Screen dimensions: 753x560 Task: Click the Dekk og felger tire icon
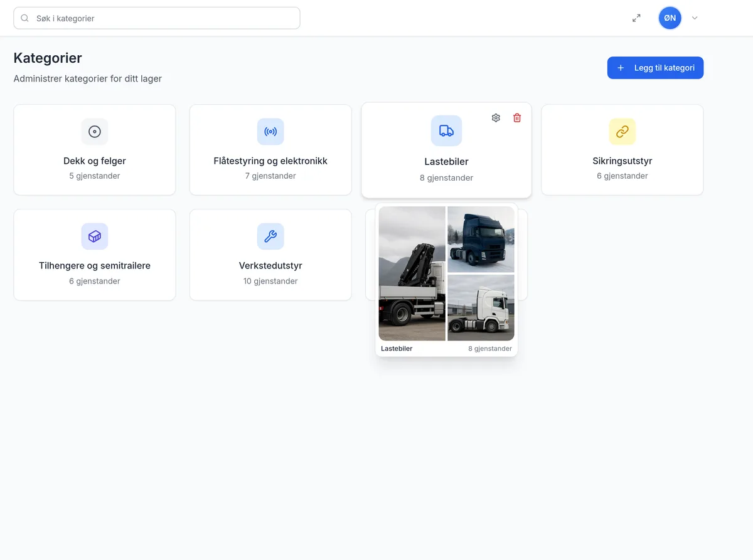pos(95,132)
